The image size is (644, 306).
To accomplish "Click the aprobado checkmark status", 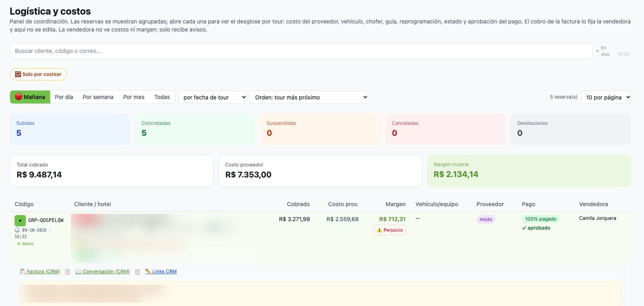I will [x=536, y=228].
